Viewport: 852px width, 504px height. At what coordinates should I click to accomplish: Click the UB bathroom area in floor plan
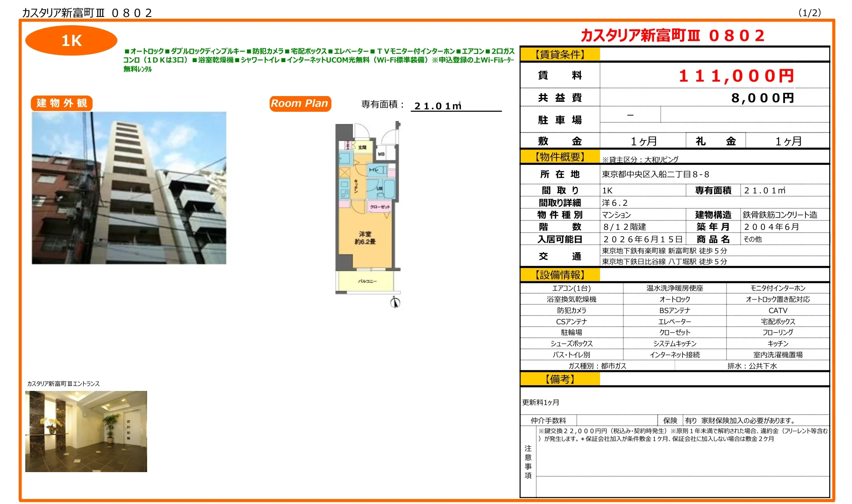(380, 189)
